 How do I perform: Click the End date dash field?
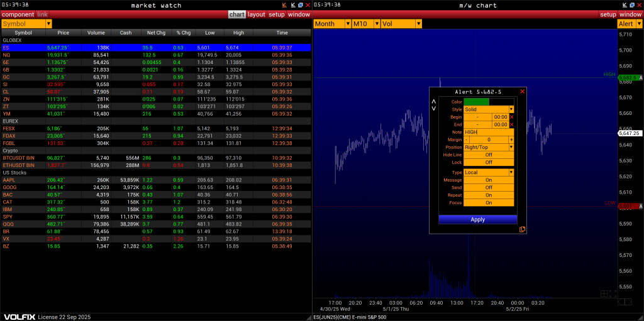coord(478,124)
